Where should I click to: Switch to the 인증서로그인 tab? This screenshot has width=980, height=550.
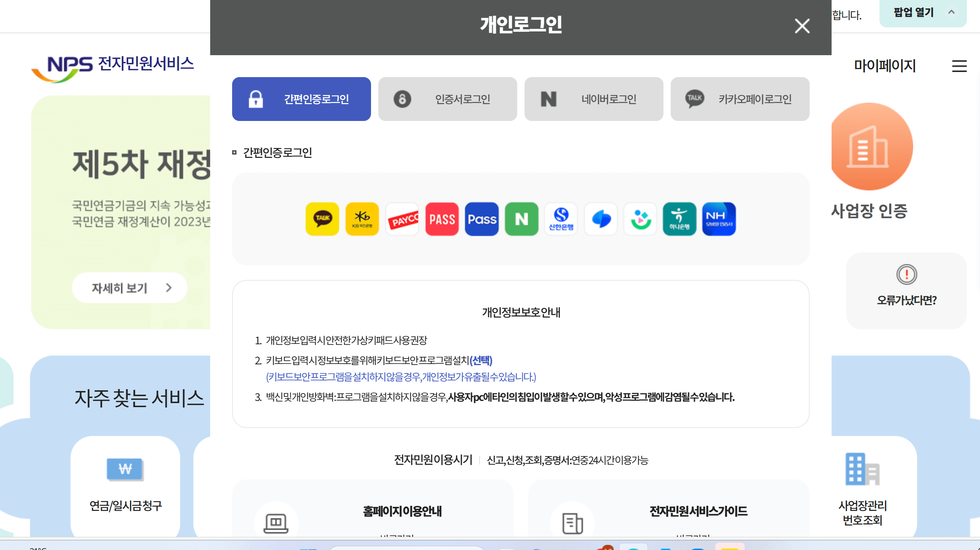point(447,99)
